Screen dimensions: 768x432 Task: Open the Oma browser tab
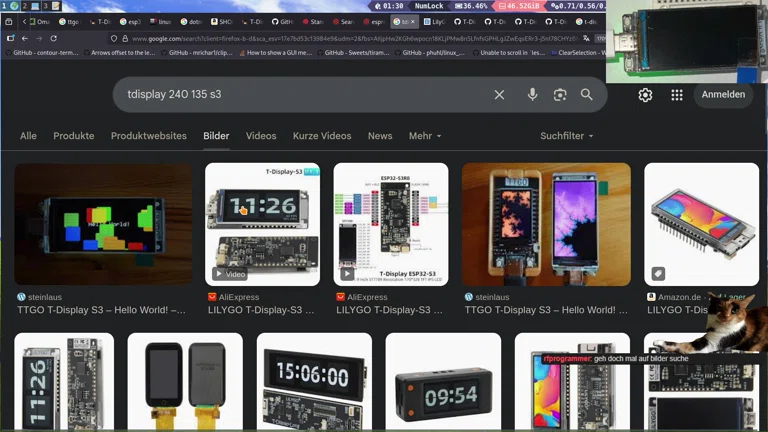click(x=40, y=22)
